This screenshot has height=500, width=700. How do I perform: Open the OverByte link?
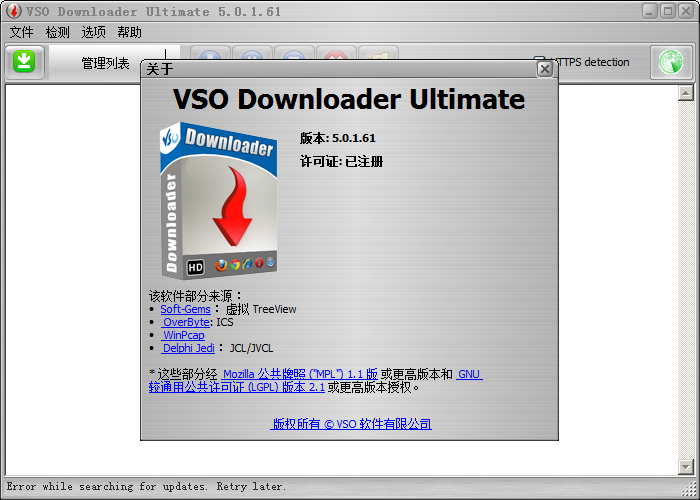coord(186,322)
